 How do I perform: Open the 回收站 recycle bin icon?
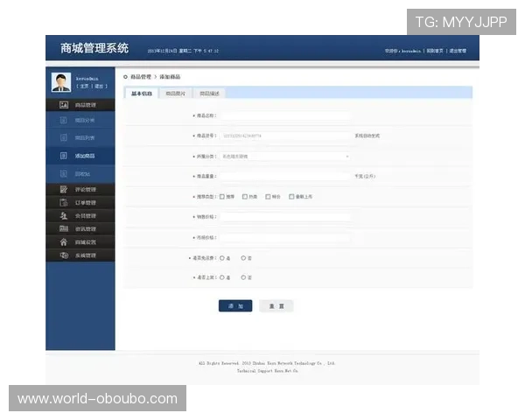(x=63, y=173)
